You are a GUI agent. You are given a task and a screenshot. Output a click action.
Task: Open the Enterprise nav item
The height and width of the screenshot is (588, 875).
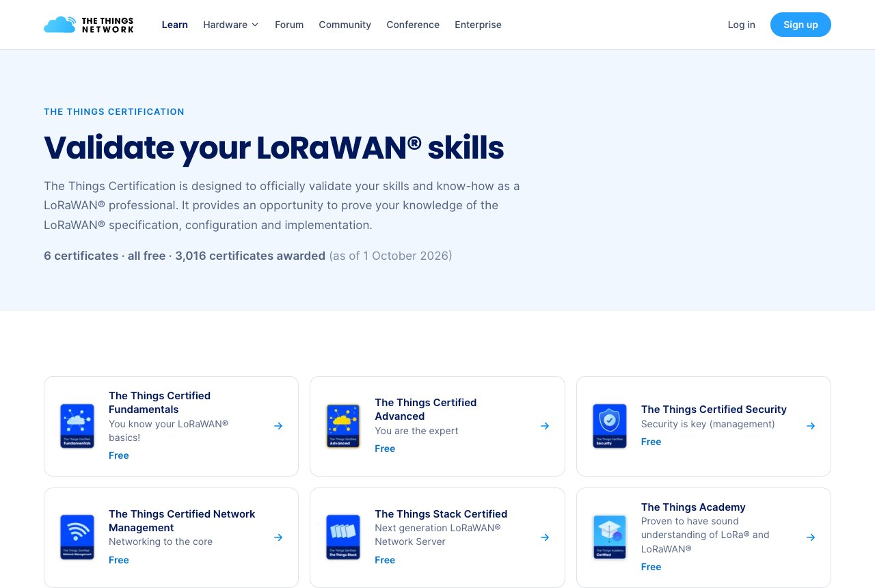click(x=478, y=25)
